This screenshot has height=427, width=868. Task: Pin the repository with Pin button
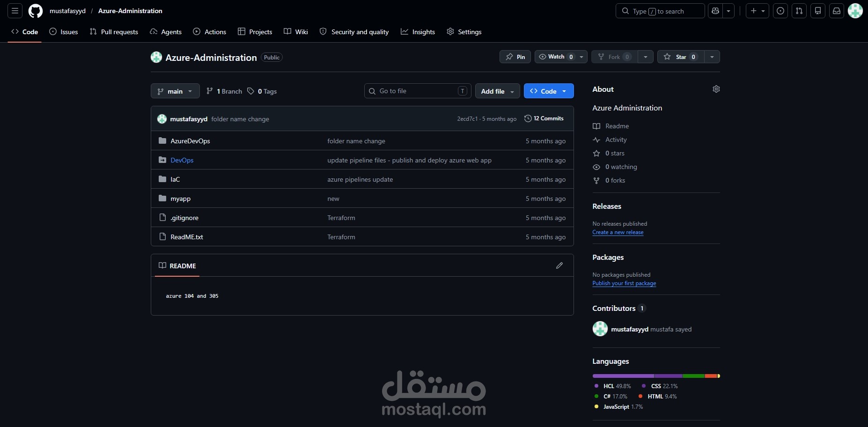[515, 57]
